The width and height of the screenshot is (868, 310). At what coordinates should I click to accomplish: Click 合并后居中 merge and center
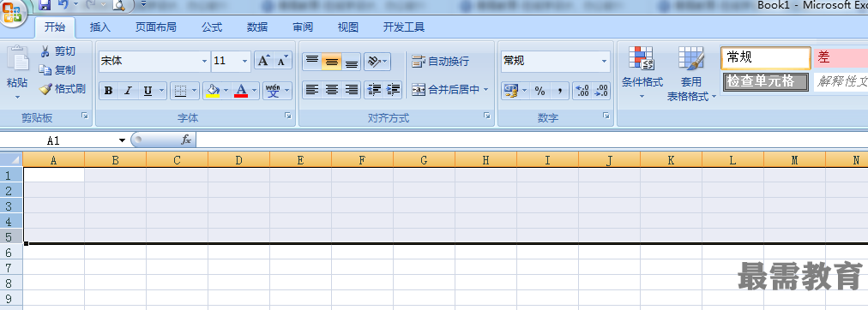[446, 89]
